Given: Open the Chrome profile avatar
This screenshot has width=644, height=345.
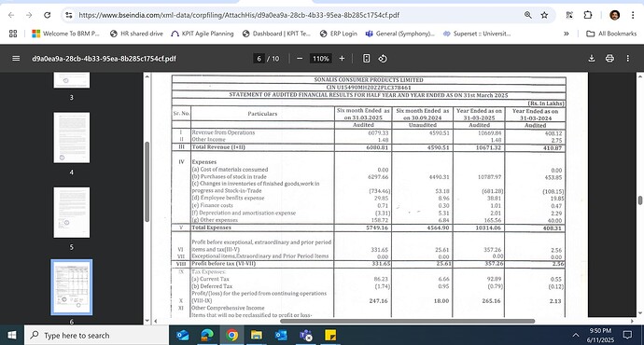Looking at the screenshot, I should 614,15.
